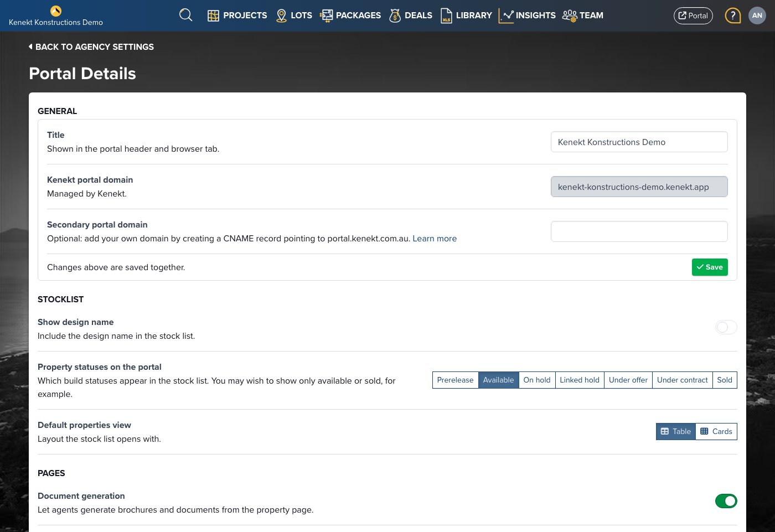Screen dimensions: 775x532
Task: Deselect the Available status
Action: pos(498,380)
